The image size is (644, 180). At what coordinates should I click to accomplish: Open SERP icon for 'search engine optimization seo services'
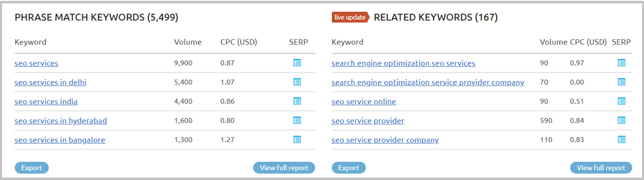[x=621, y=63]
